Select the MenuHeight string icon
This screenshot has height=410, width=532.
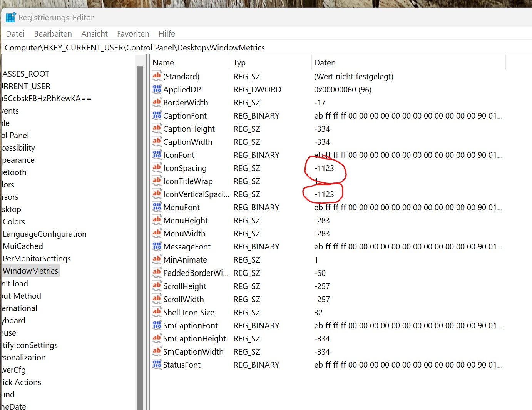[157, 220]
